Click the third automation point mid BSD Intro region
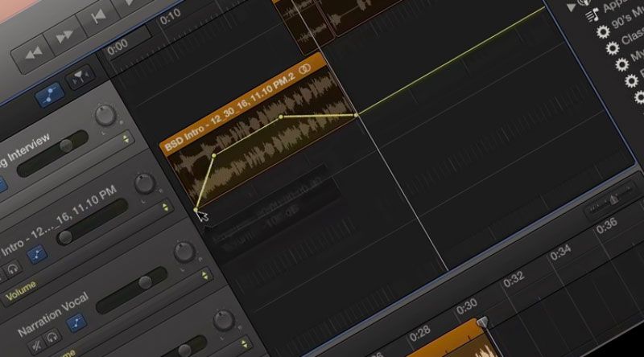 pyautogui.click(x=281, y=117)
